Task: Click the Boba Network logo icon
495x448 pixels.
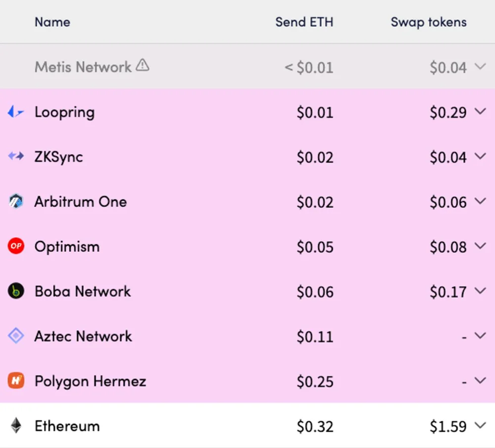Action: click(x=16, y=291)
